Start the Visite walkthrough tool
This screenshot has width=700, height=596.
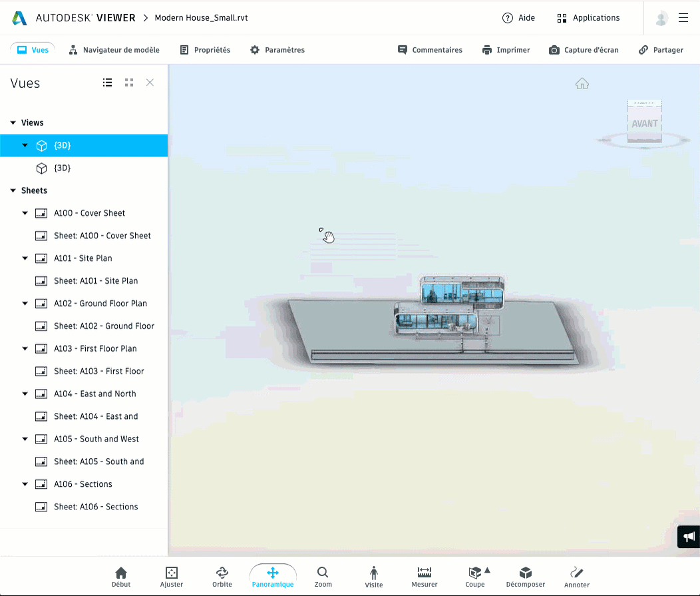point(374,577)
